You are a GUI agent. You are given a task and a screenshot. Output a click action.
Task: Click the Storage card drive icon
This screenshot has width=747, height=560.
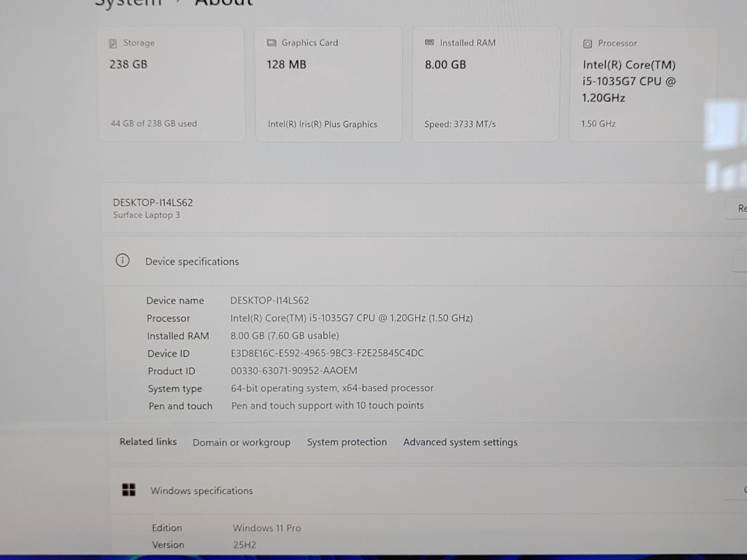point(113,43)
